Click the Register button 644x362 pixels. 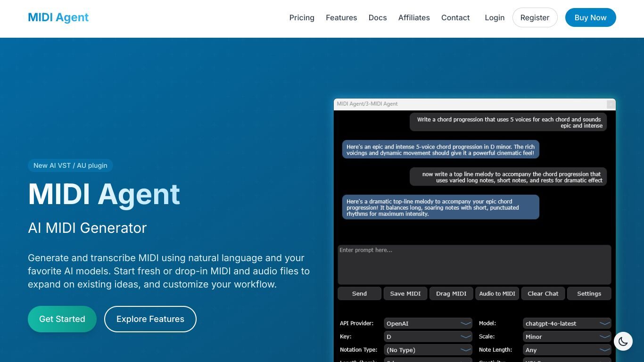pyautogui.click(x=535, y=17)
